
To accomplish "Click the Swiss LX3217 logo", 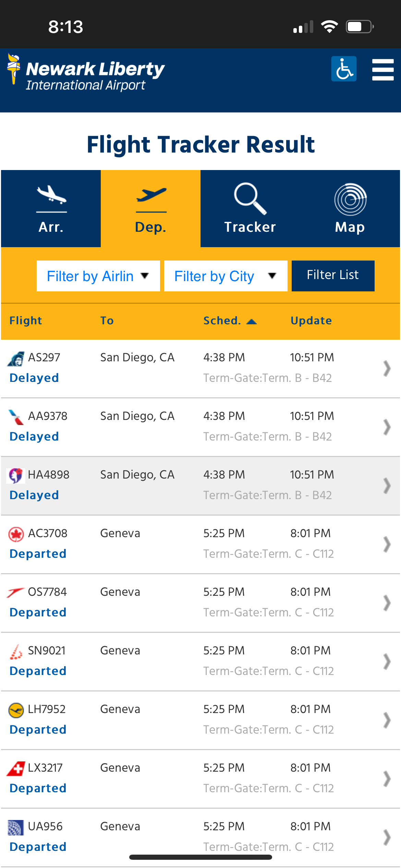I will 16,769.
